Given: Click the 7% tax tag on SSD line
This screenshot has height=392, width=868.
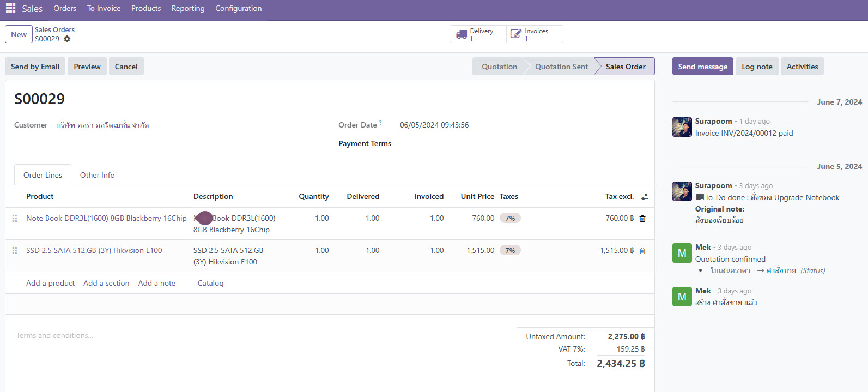Looking at the screenshot, I should click(x=510, y=251).
